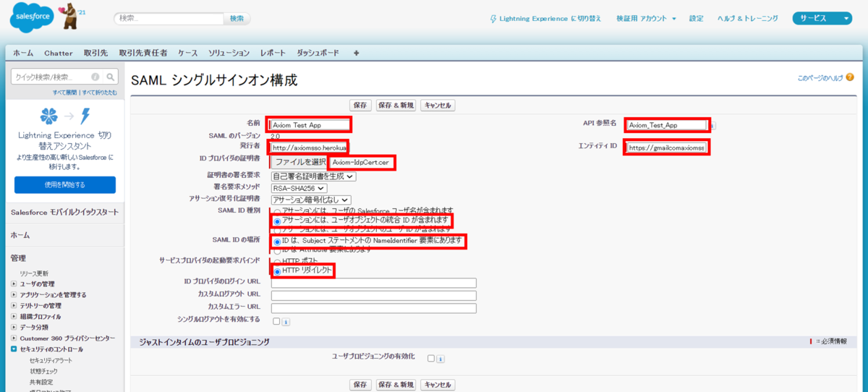This screenshot has height=392, width=868.
Task: Click the help question mark icon next to このページのヘルプ
Action: 849,77
